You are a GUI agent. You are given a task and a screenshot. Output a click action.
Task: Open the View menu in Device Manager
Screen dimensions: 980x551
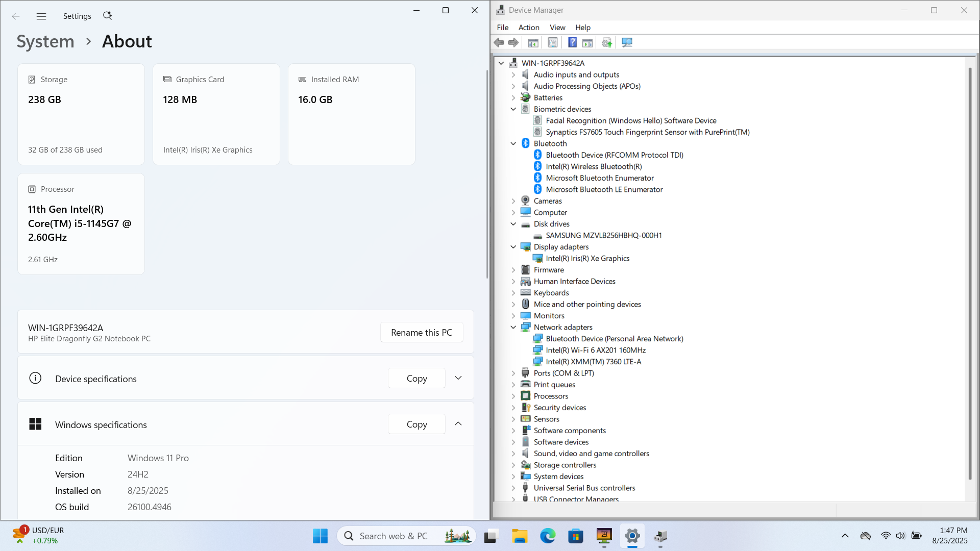(557, 28)
